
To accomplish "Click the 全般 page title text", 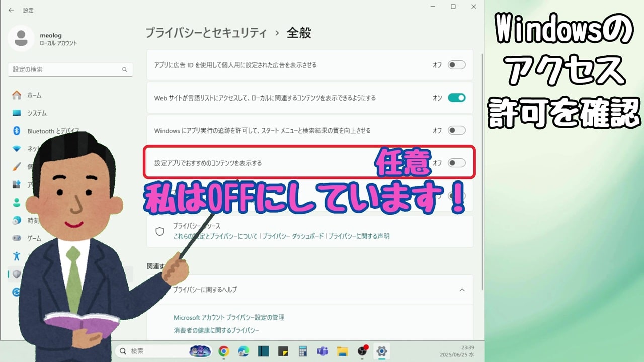I will coord(299,33).
